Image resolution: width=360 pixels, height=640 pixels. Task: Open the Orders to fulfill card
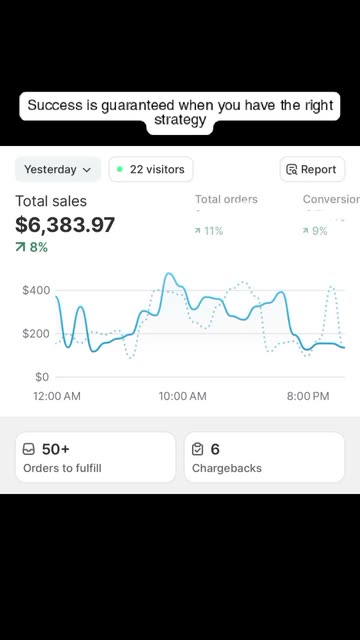pyautogui.click(x=96, y=457)
